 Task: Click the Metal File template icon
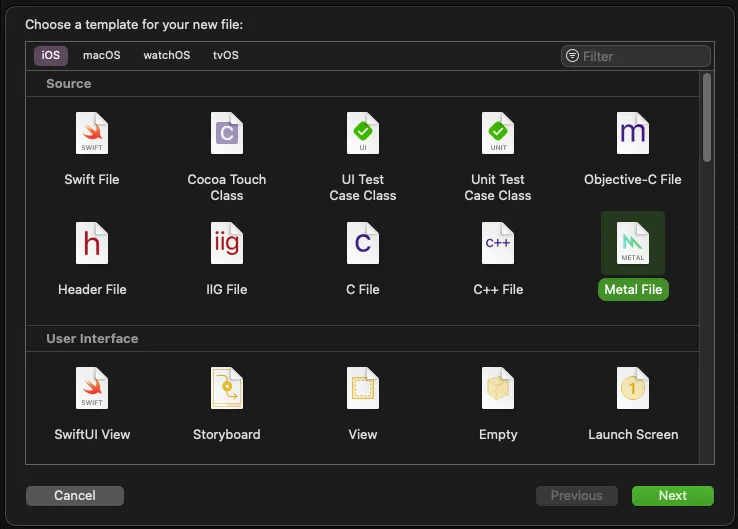tap(633, 243)
